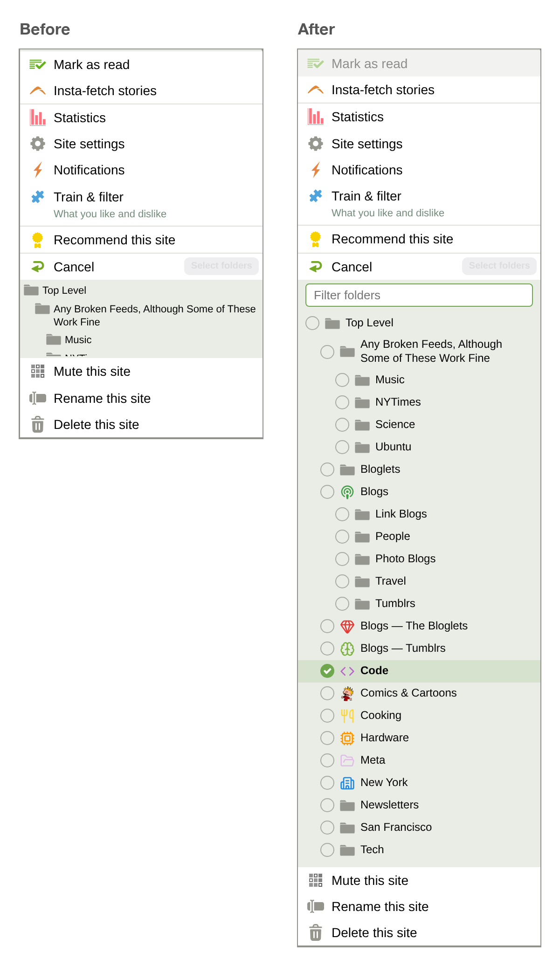Open Site settings in the Before menu
560x966 pixels.
[x=141, y=144]
